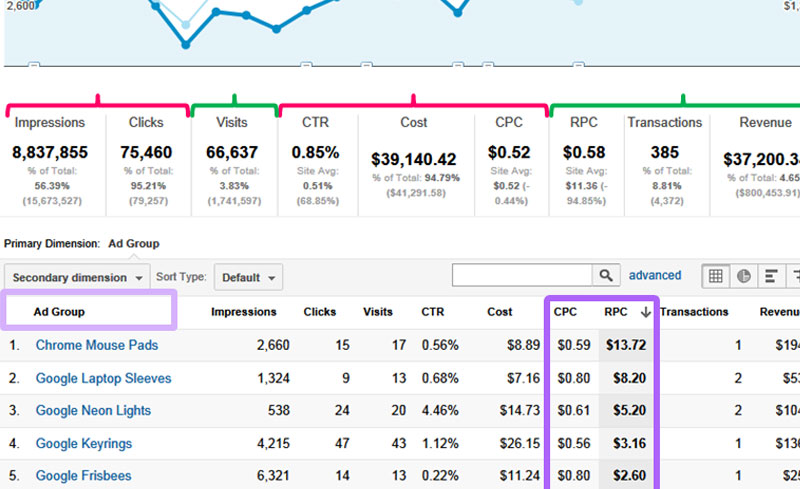Click the Clicks scorecard value 75,460
The image size is (800, 489).
(146, 152)
